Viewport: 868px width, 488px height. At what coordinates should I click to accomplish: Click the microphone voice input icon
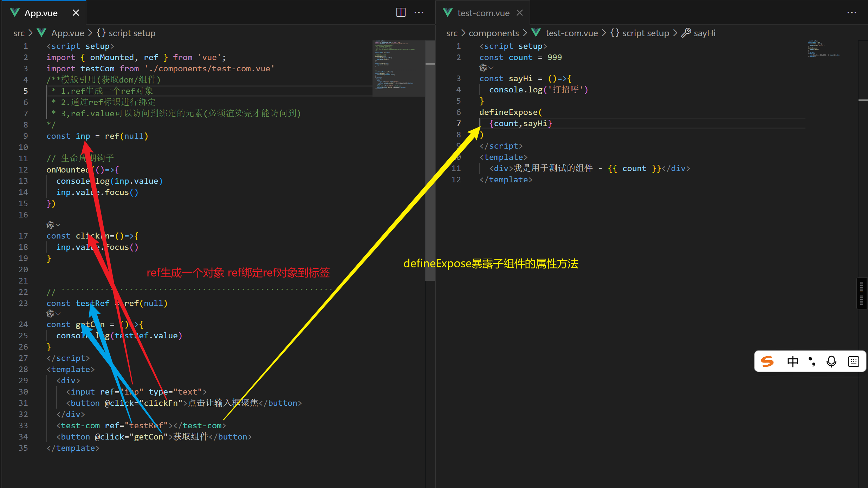(x=831, y=361)
